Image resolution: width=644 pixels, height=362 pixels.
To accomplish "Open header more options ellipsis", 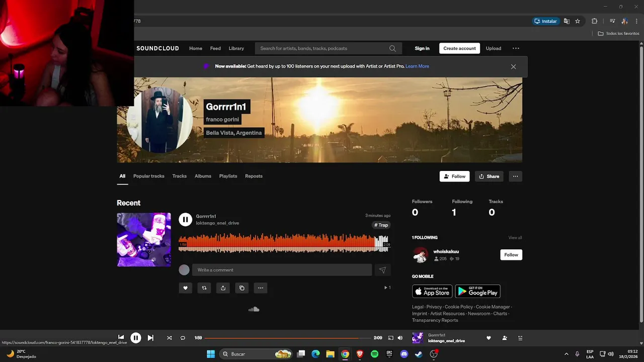I will pyautogui.click(x=516, y=48).
